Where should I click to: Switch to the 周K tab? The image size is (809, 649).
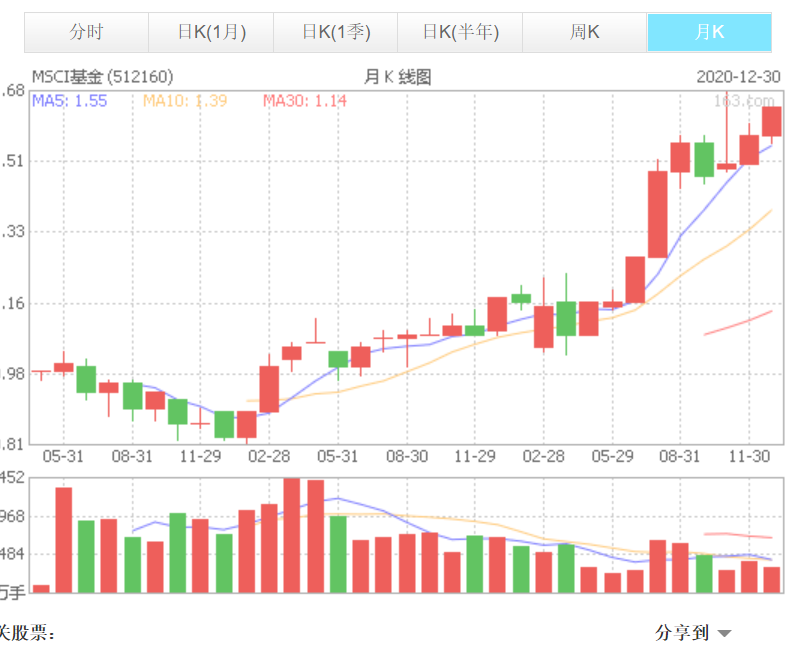pos(584,32)
